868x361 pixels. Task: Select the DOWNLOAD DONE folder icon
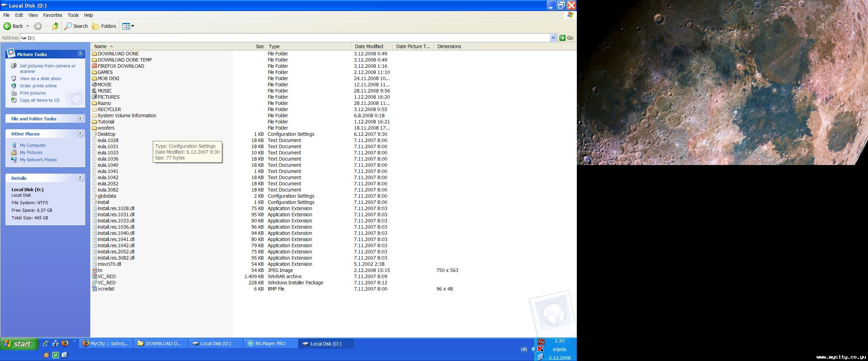point(94,54)
